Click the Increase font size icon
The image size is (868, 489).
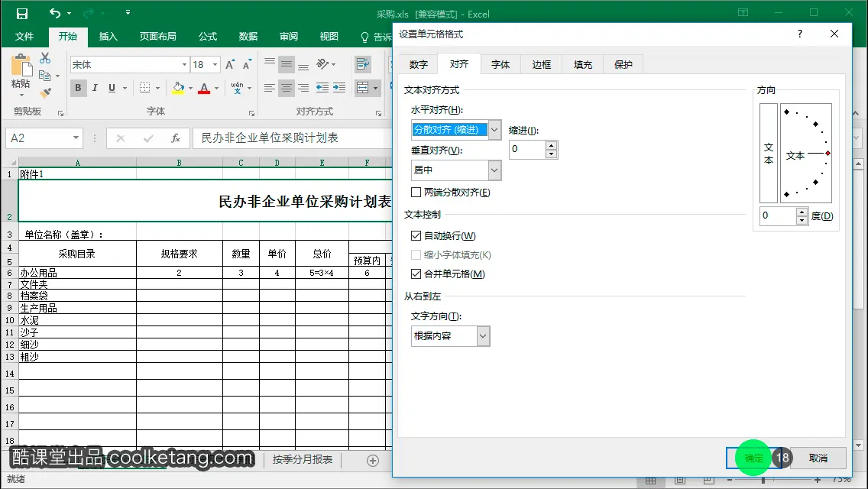coord(230,65)
